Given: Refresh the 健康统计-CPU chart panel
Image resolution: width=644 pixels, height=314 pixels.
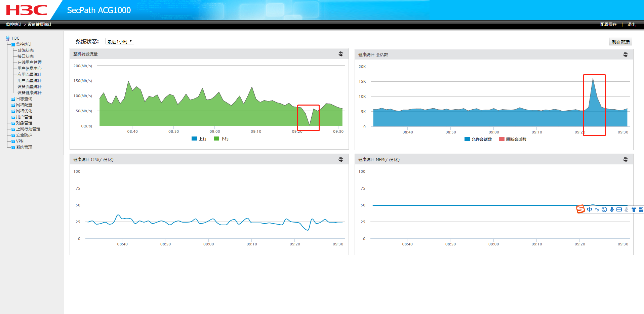Looking at the screenshot, I should point(340,159).
